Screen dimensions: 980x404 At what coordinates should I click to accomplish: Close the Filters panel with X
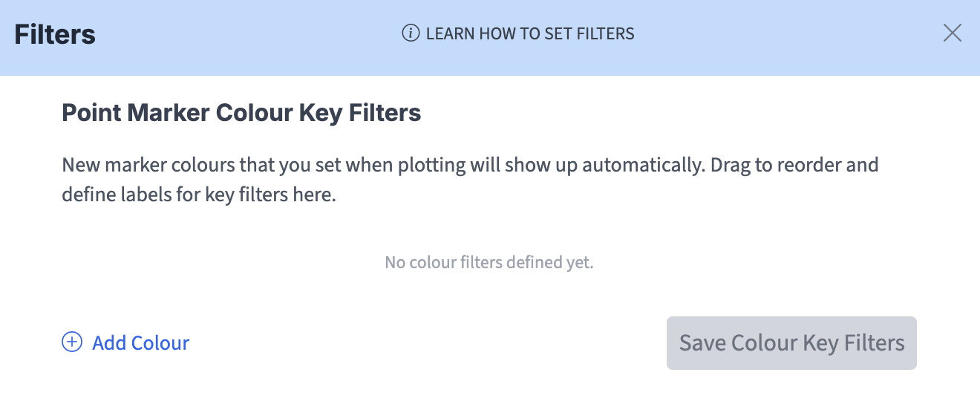pyautogui.click(x=952, y=33)
